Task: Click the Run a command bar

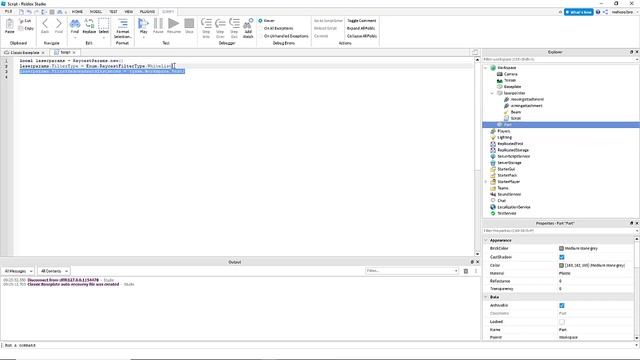Action: [320, 345]
